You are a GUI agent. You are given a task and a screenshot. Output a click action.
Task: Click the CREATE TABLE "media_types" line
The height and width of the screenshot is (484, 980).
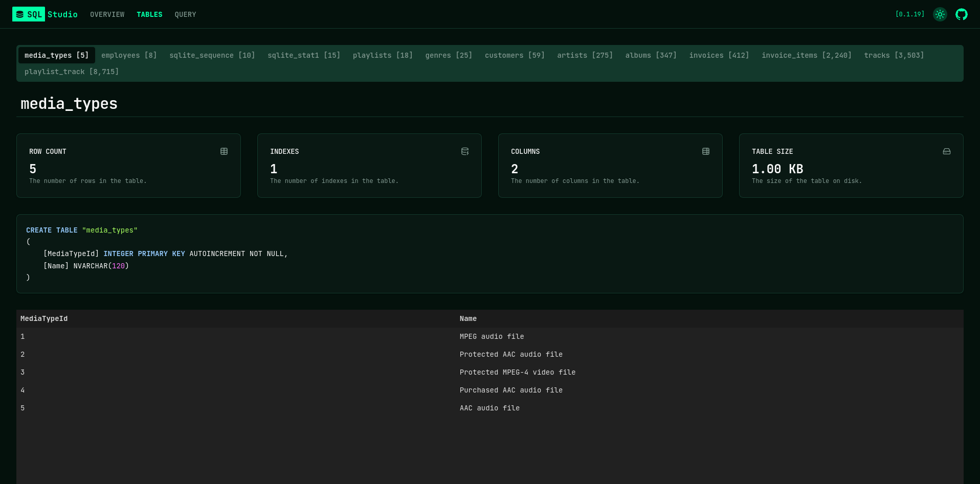(82, 230)
